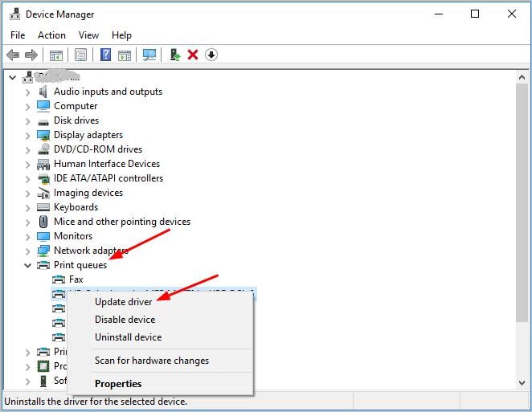The image size is (532, 412).
Task: Open the Help menu
Action: pos(121,35)
